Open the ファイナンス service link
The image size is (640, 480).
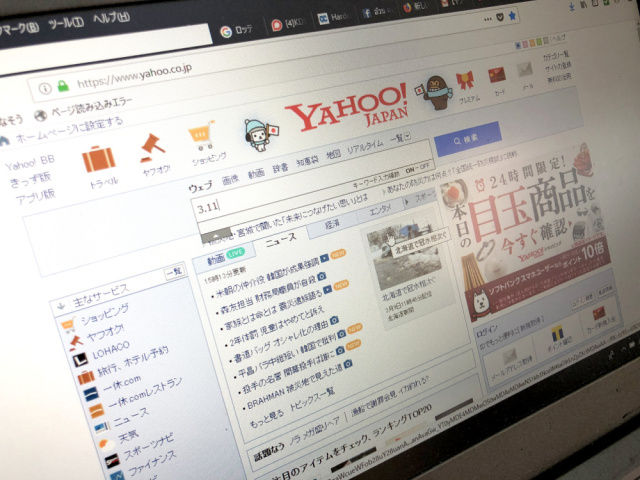pyautogui.click(x=152, y=465)
